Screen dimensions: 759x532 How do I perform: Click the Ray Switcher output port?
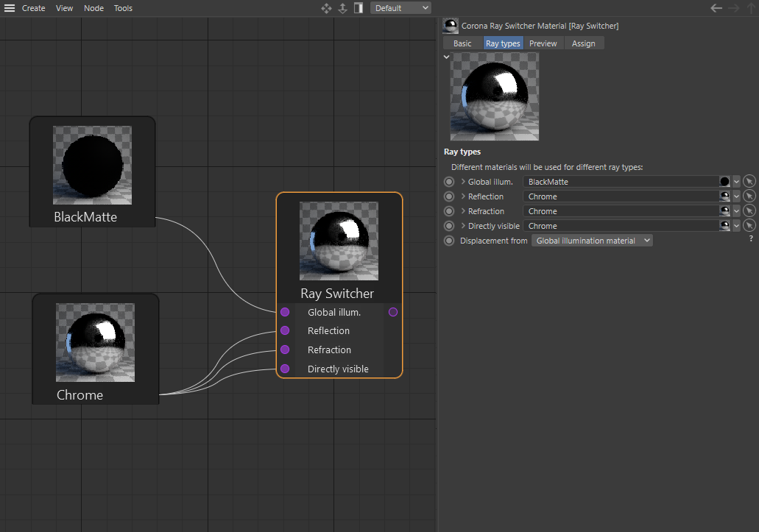click(x=393, y=312)
